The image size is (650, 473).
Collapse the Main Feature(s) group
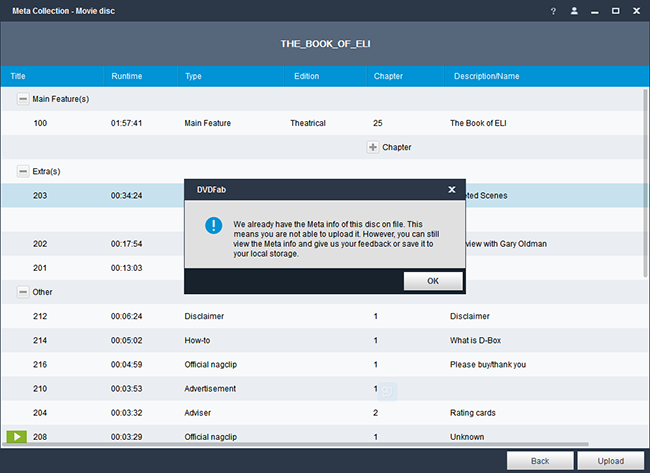click(23, 99)
